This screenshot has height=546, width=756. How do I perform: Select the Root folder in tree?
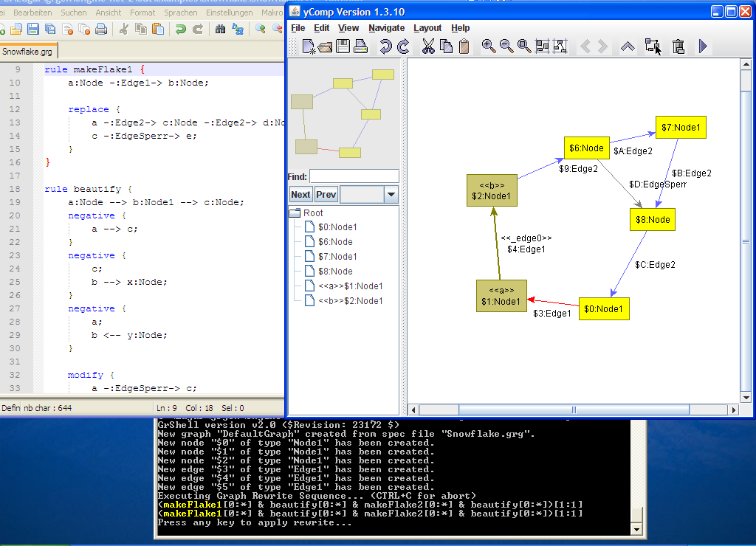pyautogui.click(x=312, y=212)
